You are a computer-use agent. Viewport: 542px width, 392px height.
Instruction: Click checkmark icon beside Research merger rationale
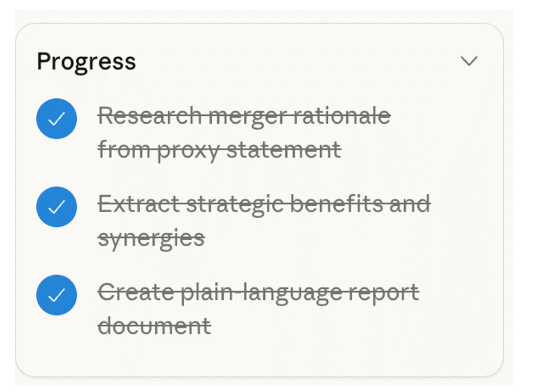tap(57, 119)
